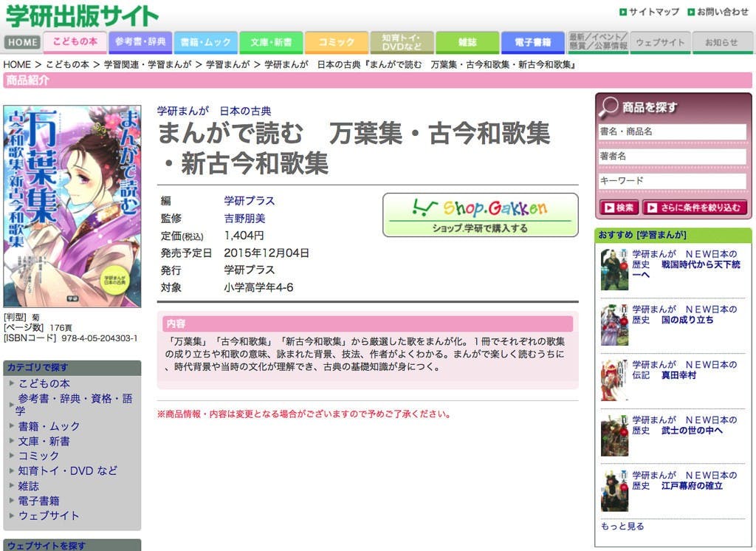This screenshot has height=551, width=756.
Task: Select 雑誌 in the category sidebar
Action: [29, 486]
